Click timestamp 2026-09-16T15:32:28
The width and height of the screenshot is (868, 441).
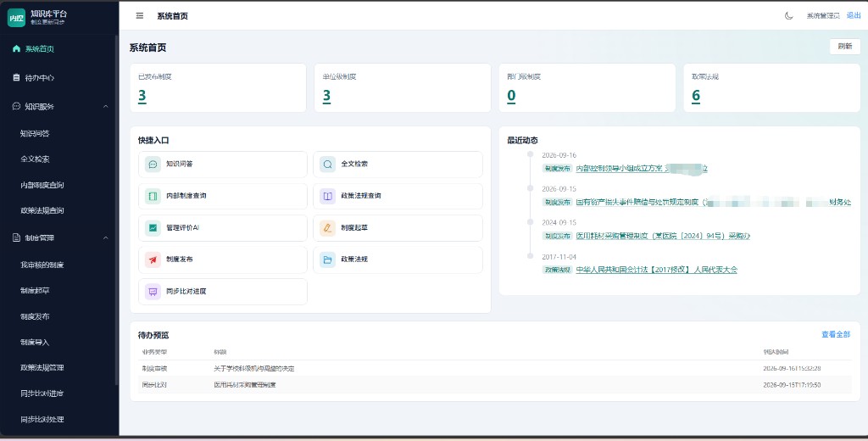tap(792, 368)
